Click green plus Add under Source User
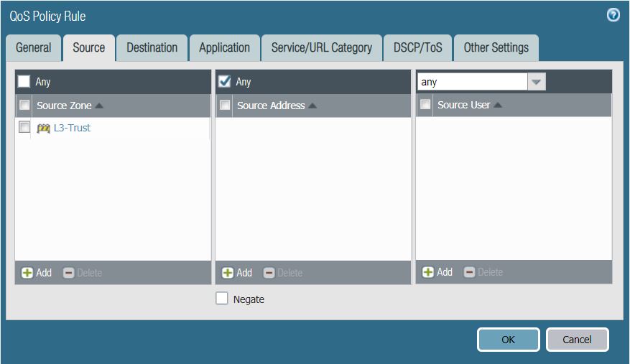The height and width of the screenshot is (364, 630). (x=437, y=272)
